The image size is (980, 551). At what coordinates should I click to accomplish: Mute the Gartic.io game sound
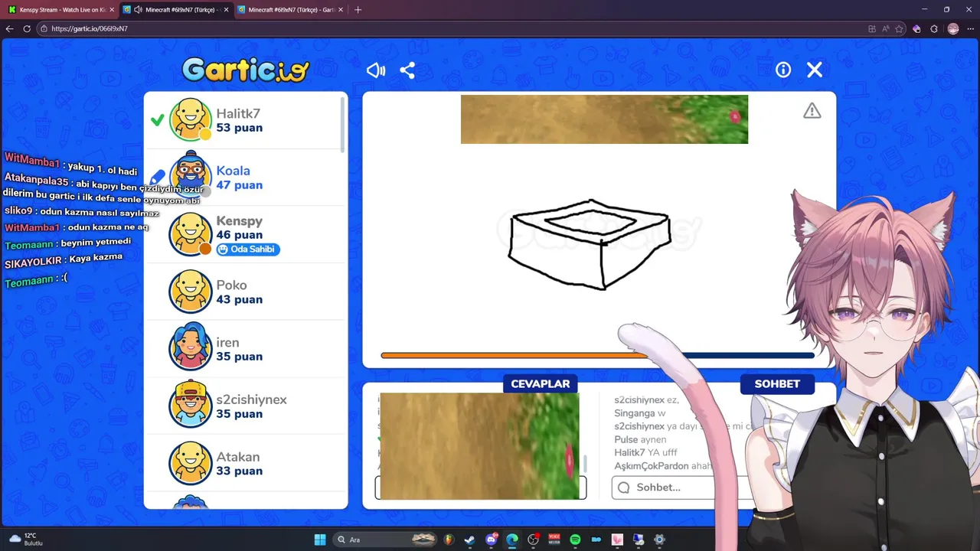coord(376,70)
